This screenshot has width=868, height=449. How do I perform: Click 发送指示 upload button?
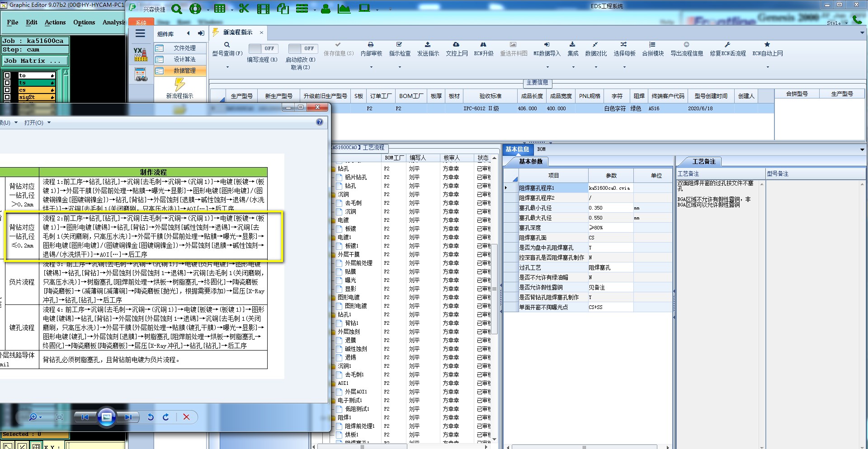click(428, 49)
